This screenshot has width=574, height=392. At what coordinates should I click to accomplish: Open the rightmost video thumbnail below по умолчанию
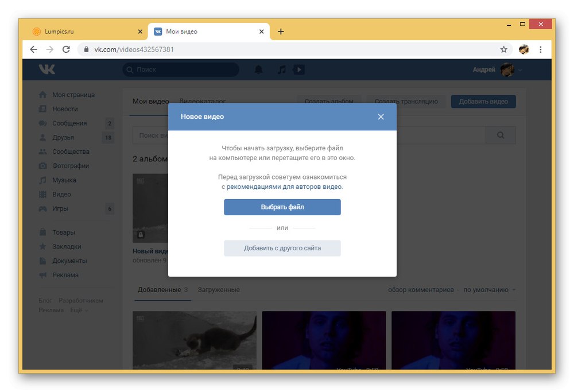point(453,340)
